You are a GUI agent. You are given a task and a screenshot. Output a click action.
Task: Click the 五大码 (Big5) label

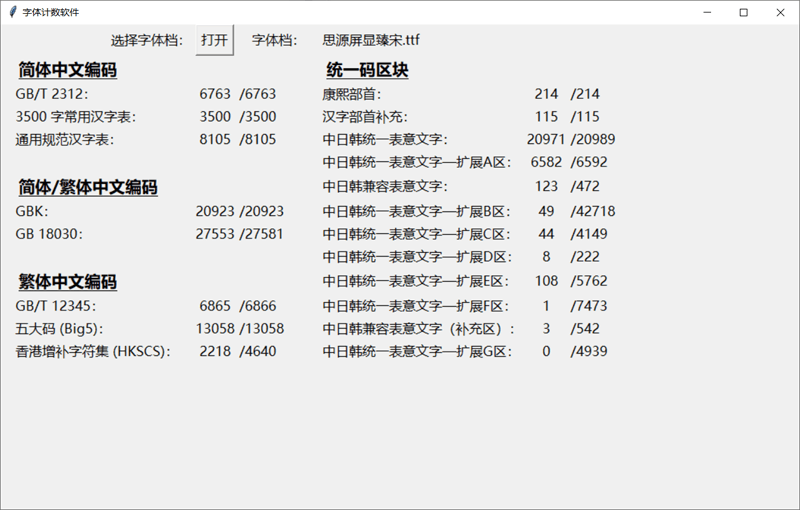point(60,328)
